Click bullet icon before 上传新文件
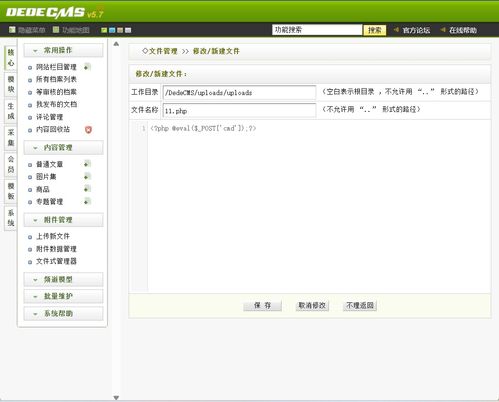This screenshot has height=402, width=499. tap(30, 237)
